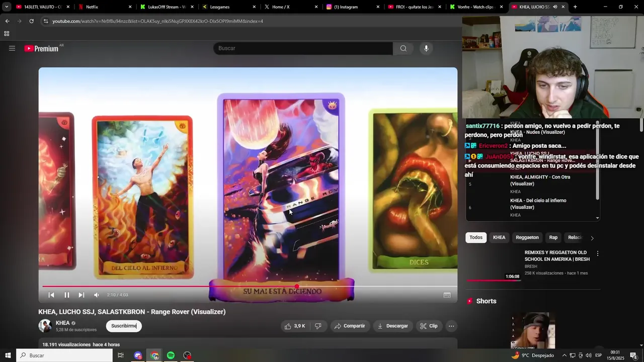
Task: Open the weather widget 9°C Despejado
Action: coord(532,355)
